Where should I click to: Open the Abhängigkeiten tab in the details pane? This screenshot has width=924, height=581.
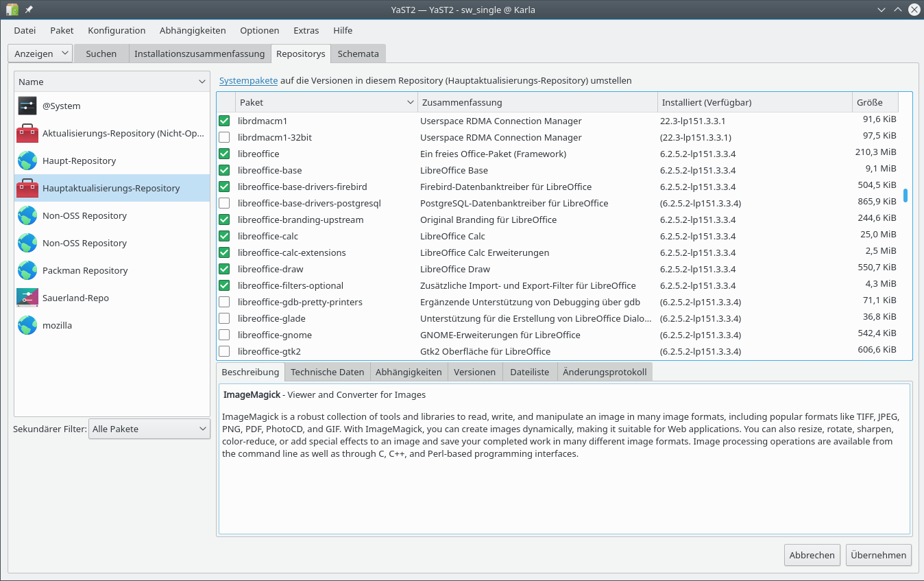[409, 372]
